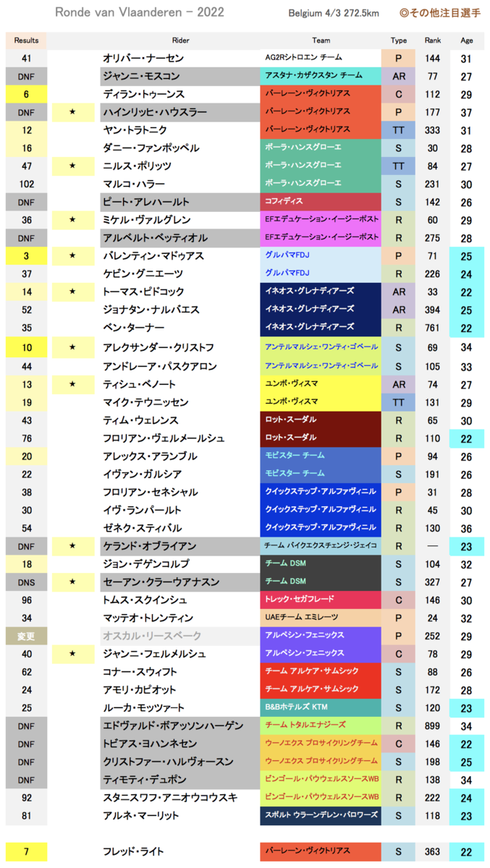Viewport: 490px width, 868px height.
Task: Click rank value '899'
Action: tap(433, 726)
